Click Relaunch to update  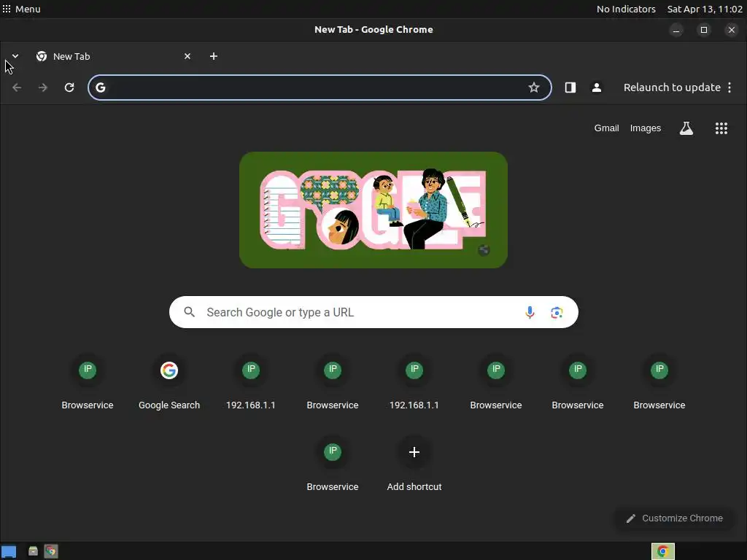(672, 87)
